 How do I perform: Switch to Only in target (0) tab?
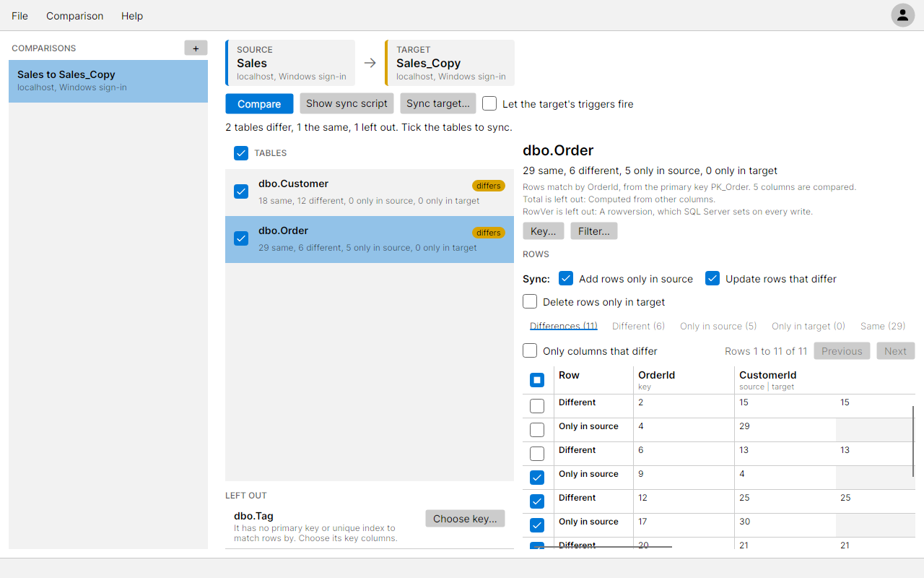point(808,326)
